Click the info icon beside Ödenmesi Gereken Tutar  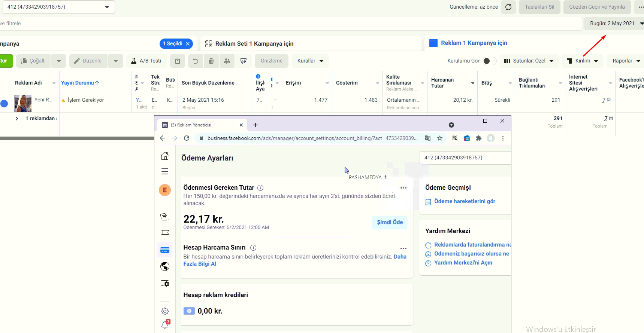(x=260, y=188)
